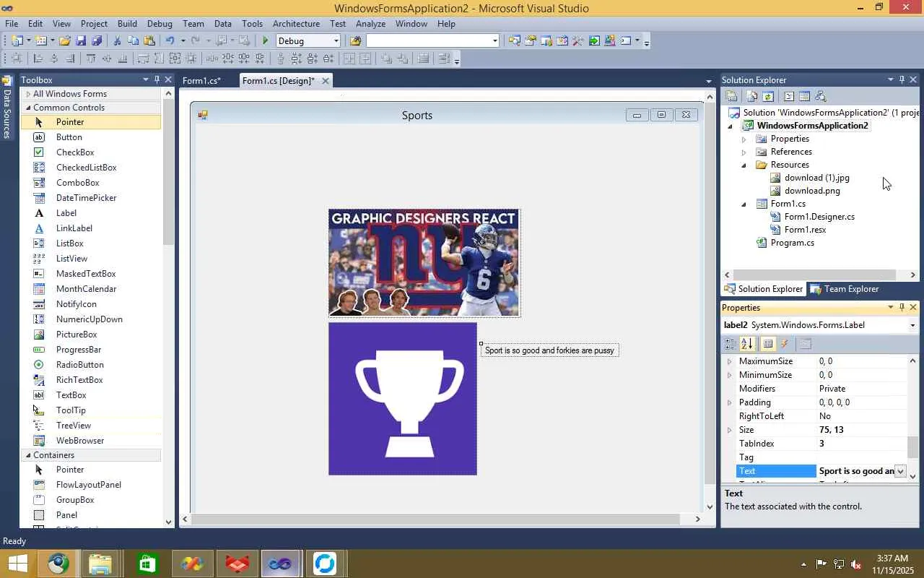
Task: Switch to the Team Explorer tab
Action: [845, 289]
